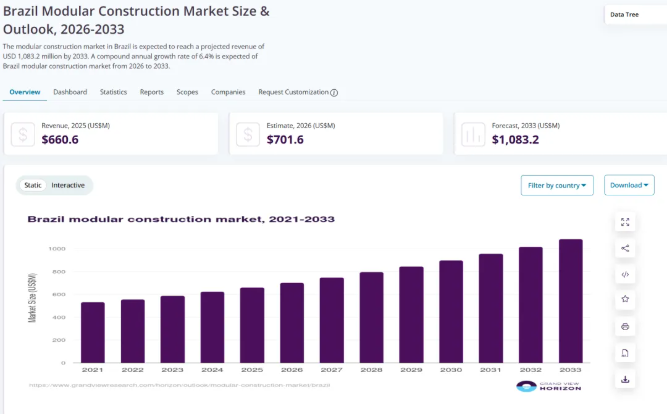
Task: Click the embed code icon
Action: (x=625, y=274)
